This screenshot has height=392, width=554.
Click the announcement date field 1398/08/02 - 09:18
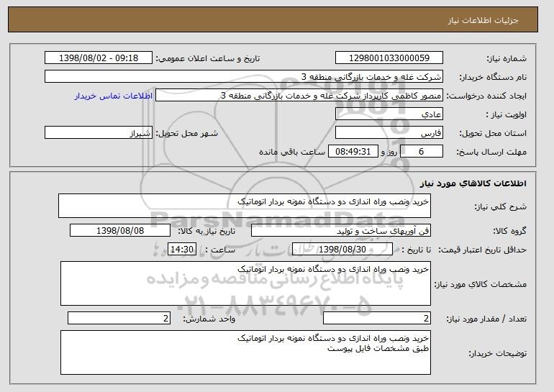pos(99,58)
